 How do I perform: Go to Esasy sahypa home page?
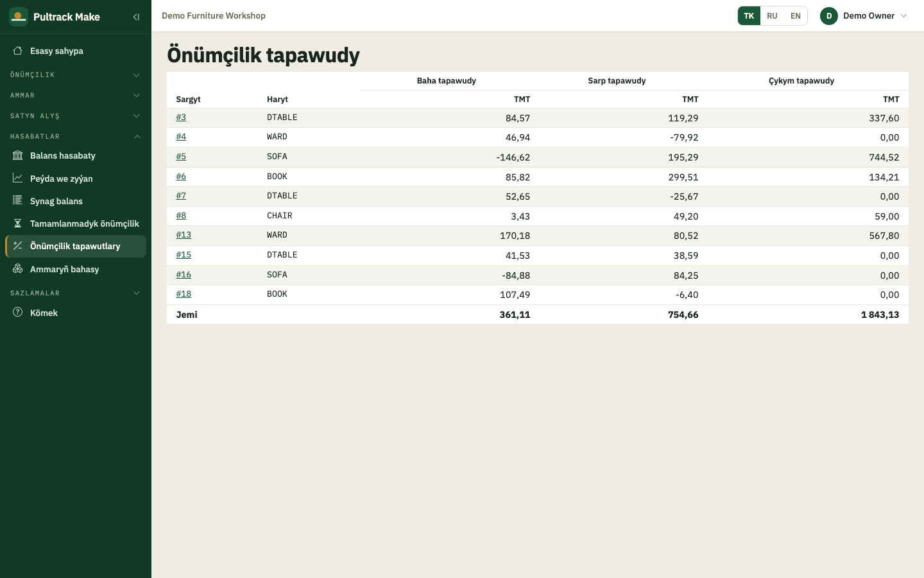point(76,51)
